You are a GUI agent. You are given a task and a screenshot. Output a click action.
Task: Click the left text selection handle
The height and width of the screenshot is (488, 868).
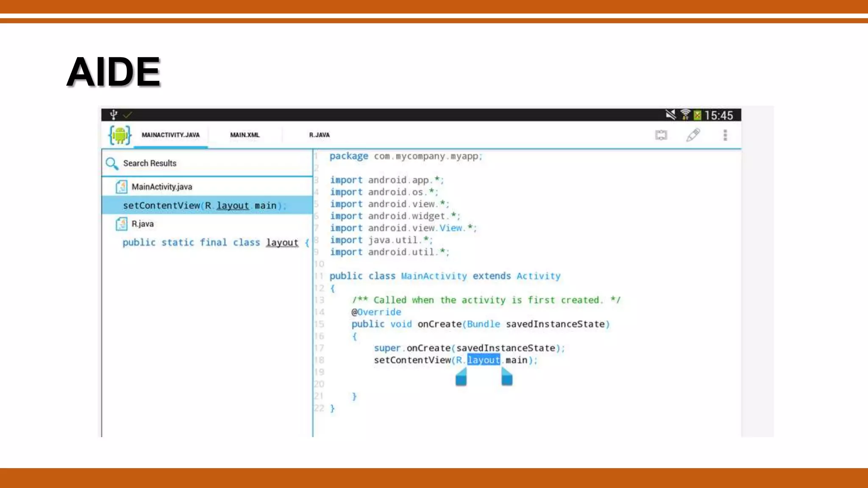[x=461, y=377]
